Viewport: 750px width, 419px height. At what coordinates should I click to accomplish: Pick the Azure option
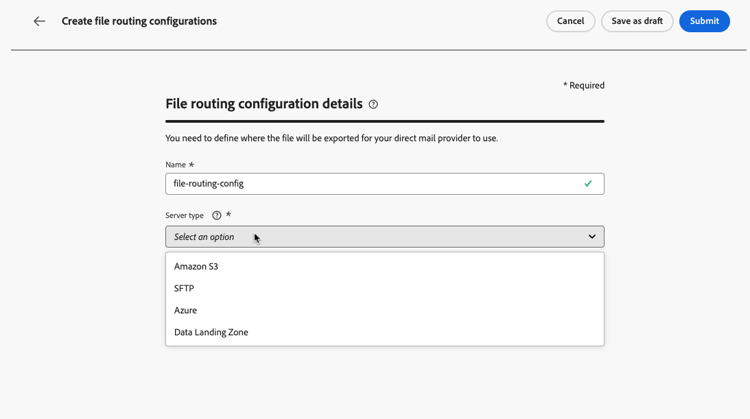click(186, 311)
